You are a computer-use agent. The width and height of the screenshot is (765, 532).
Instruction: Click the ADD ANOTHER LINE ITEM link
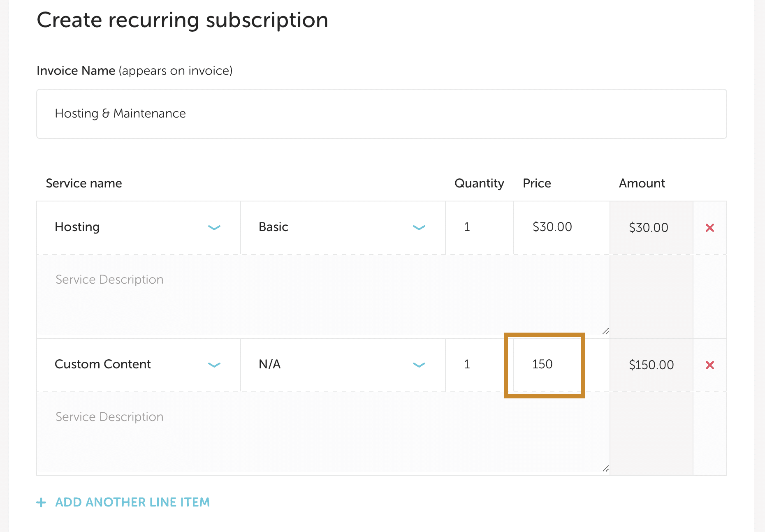[132, 502]
